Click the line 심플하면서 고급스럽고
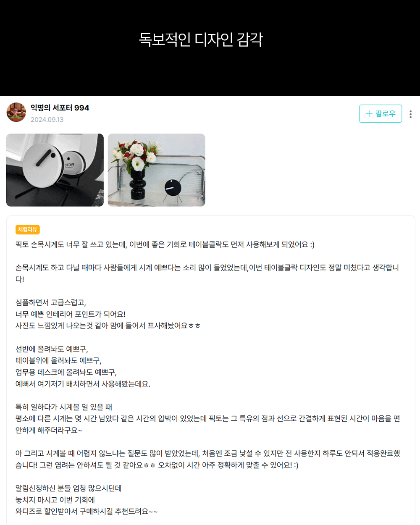 [x=51, y=302]
